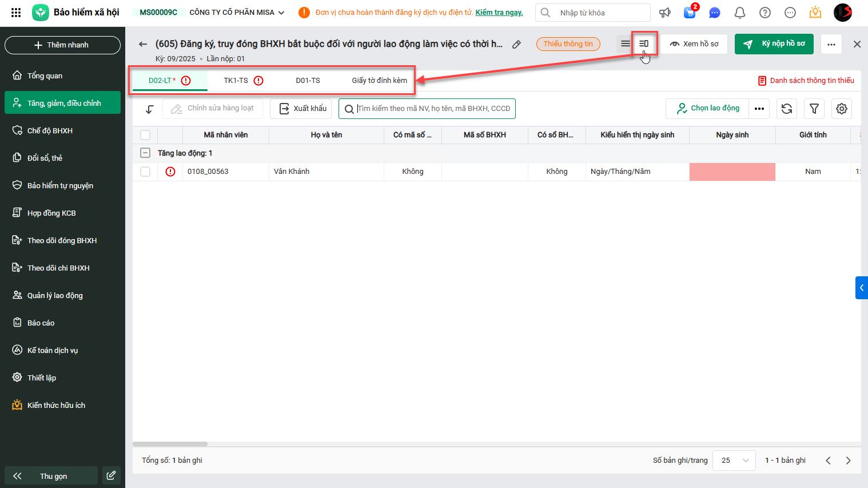Open the table filter funnel icon
Image resolution: width=868 pixels, height=488 pixels.
814,109
